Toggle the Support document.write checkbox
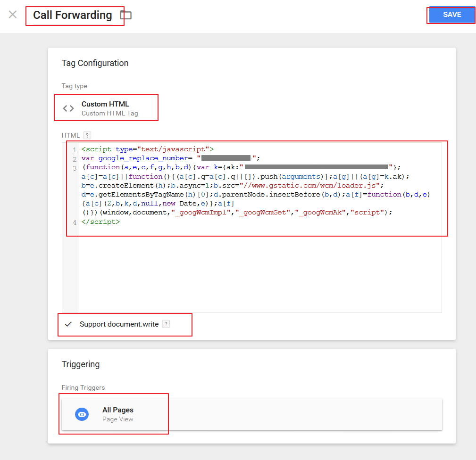The width and height of the screenshot is (476, 460). coord(68,324)
